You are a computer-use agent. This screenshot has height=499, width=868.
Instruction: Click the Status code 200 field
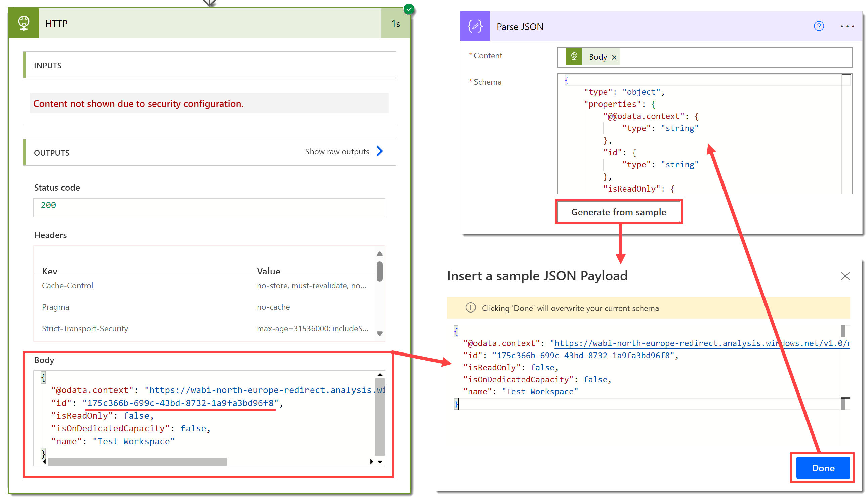coord(209,207)
